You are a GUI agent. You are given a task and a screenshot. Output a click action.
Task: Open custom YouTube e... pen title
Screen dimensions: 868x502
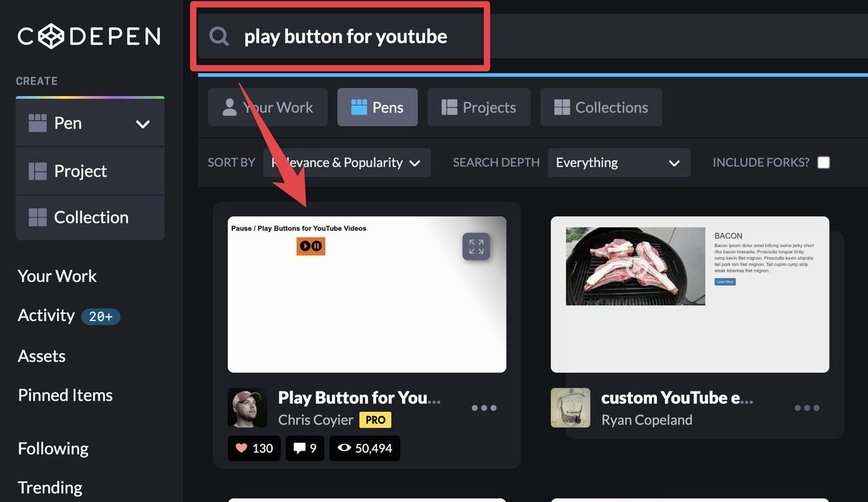coord(677,397)
